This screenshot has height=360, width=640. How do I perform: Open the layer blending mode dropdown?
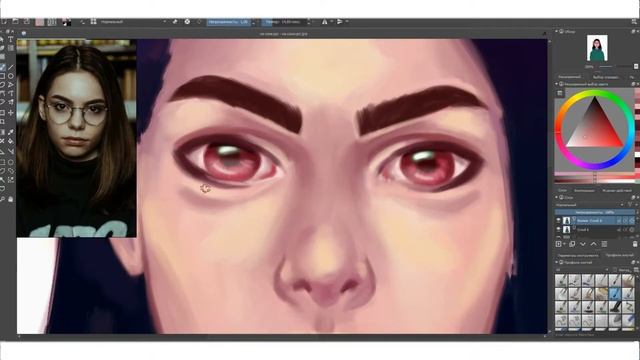(590, 204)
